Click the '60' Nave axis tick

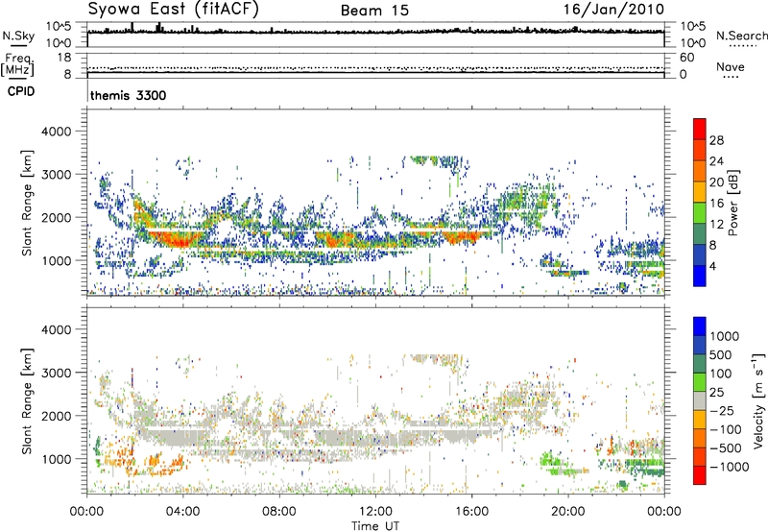click(686, 58)
